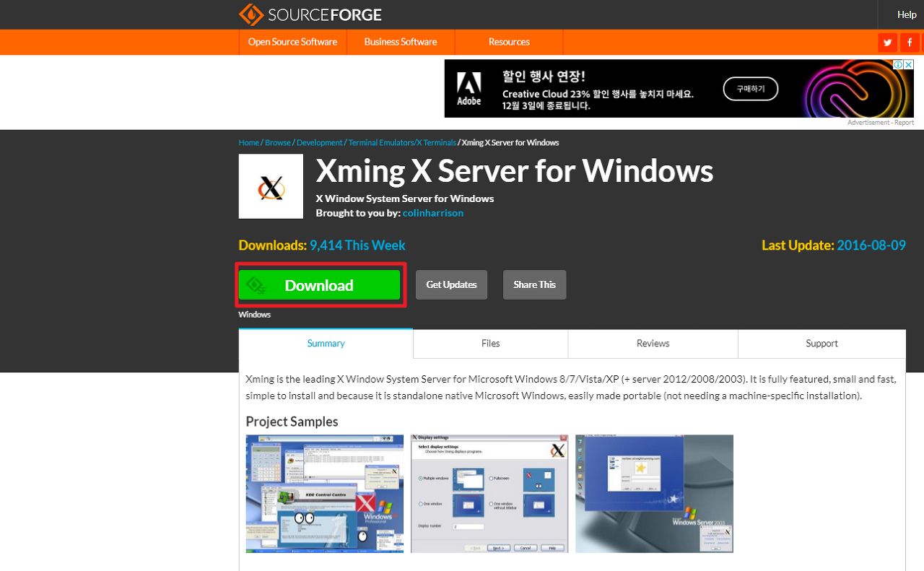The height and width of the screenshot is (571, 924).
Task: Click the Get Updates button
Action: [x=451, y=284]
